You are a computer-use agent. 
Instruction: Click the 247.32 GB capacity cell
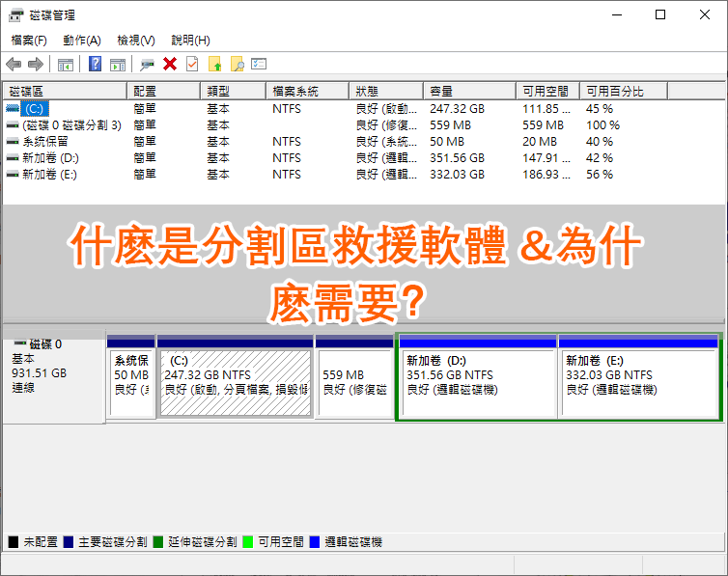pyautogui.click(x=457, y=108)
